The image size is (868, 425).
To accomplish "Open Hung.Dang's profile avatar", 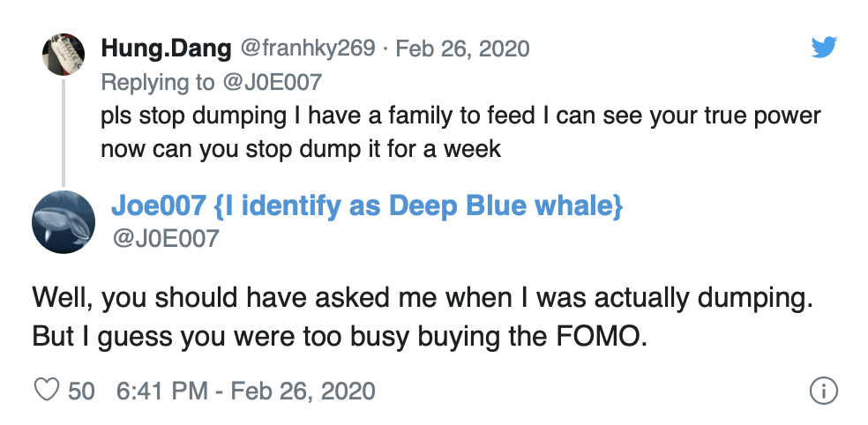I will 64,55.
